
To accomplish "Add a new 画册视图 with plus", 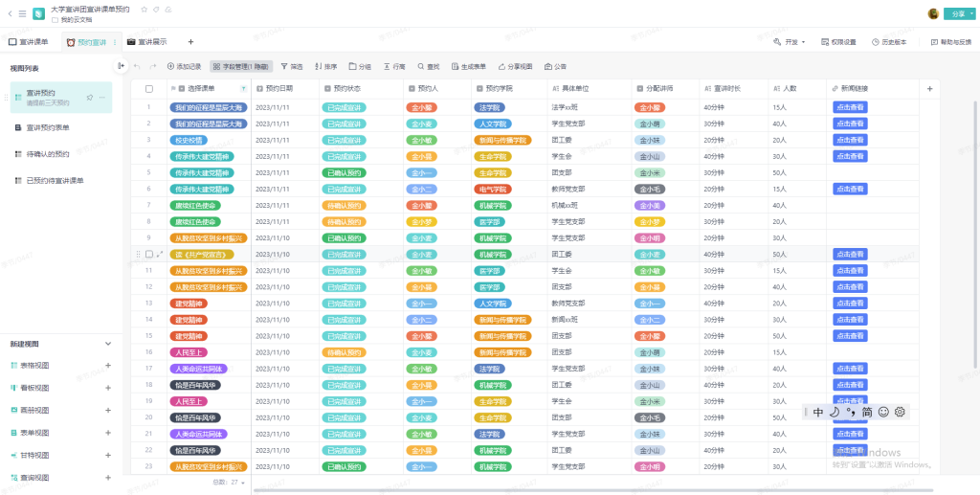I will point(108,411).
